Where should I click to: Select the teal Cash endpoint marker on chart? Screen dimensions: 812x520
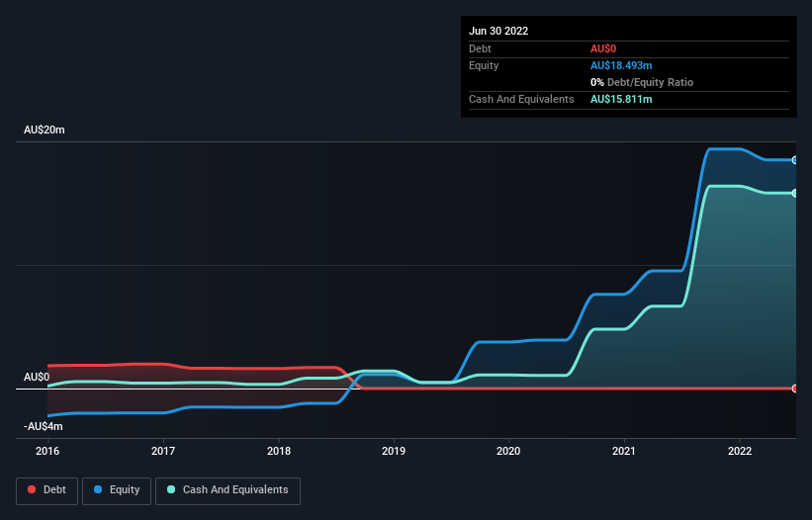[795, 193]
